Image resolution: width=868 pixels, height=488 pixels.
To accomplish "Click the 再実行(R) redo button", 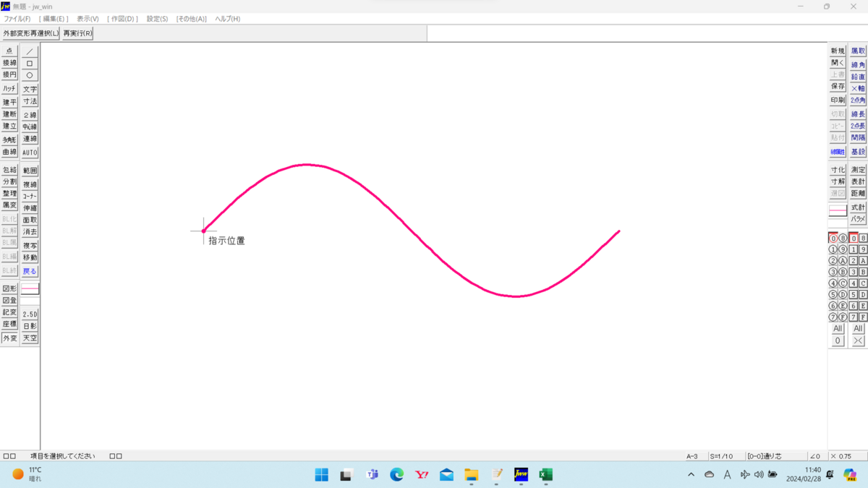I will (x=77, y=33).
